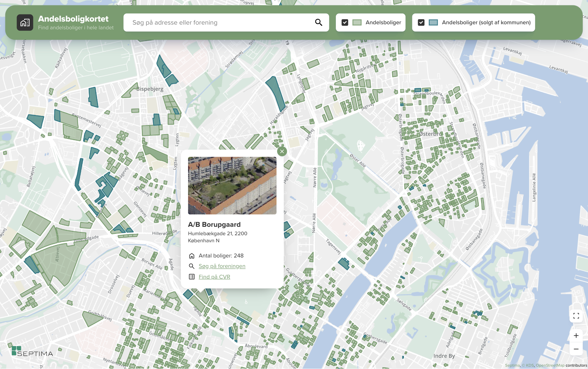Viewport: 588px width, 369px height.
Task: Focus the address or association search field
Action: coord(219,23)
